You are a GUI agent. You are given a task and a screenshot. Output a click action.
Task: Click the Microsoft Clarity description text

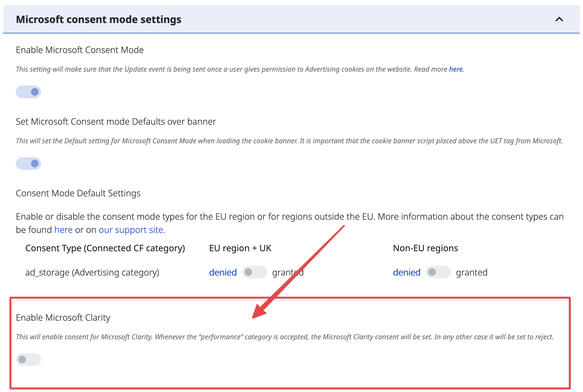pyautogui.click(x=285, y=337)
